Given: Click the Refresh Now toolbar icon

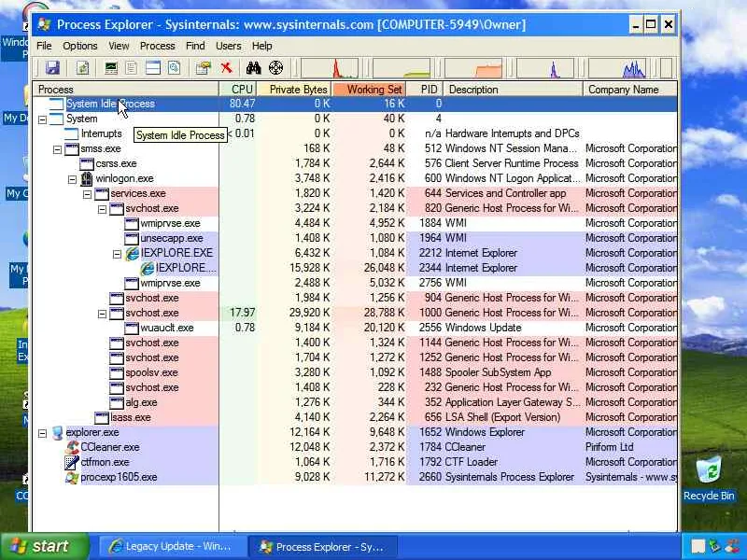Looking at the screenshot, I should pyautogui.click(x=83, y=67).
